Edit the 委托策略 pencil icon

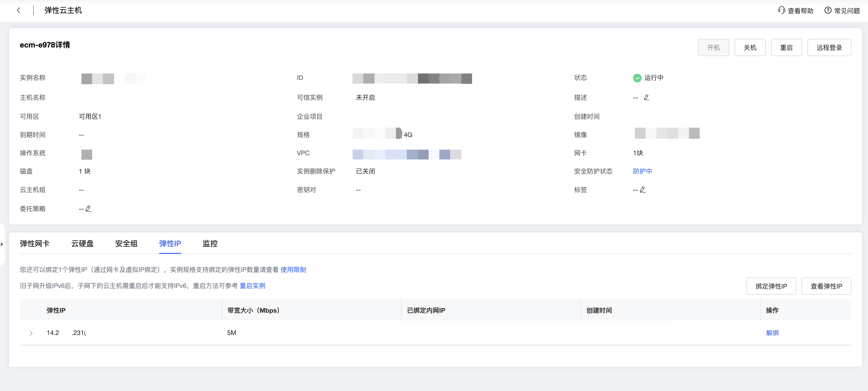[88, 209]
